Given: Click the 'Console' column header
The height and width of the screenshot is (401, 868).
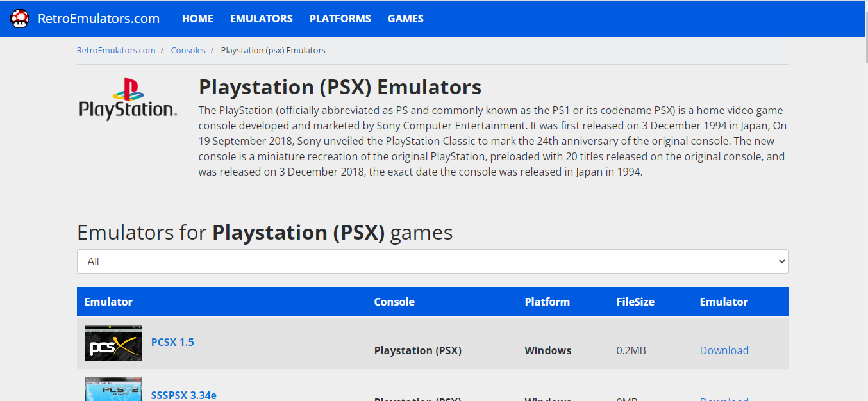Looking at the screenshot, I should [x=394, y=302].
